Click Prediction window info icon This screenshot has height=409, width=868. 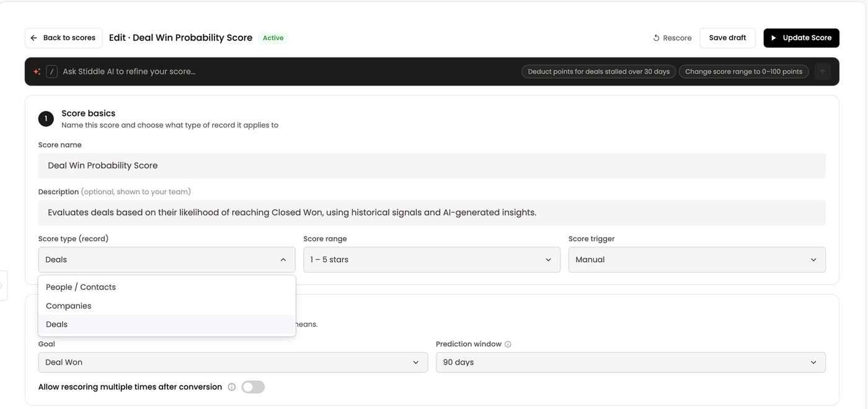[508, 345]
